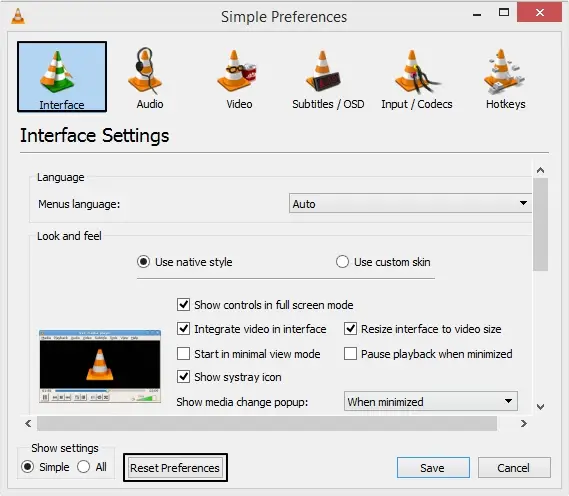Maximize the Simple Preferences window
Viewport: 569px width, 496px height.
point(504,13)
